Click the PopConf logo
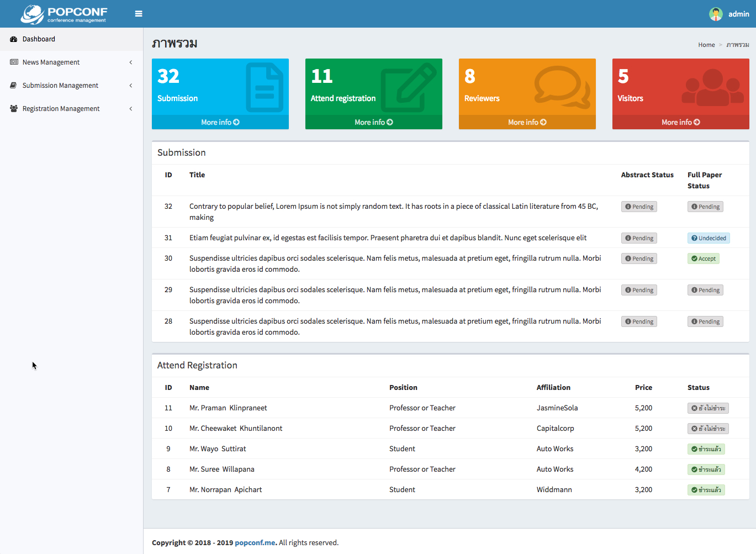The height and width of the screenshot is (554, 756). [64, 14]
